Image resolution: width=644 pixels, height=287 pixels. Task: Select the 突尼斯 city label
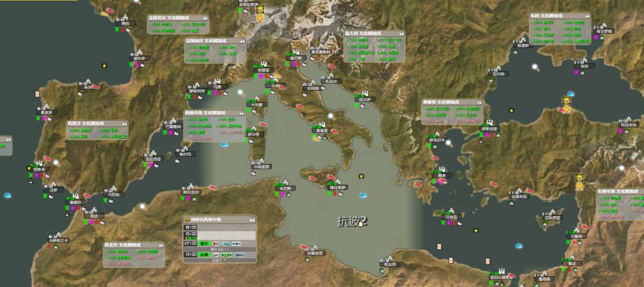click(285, 189)
